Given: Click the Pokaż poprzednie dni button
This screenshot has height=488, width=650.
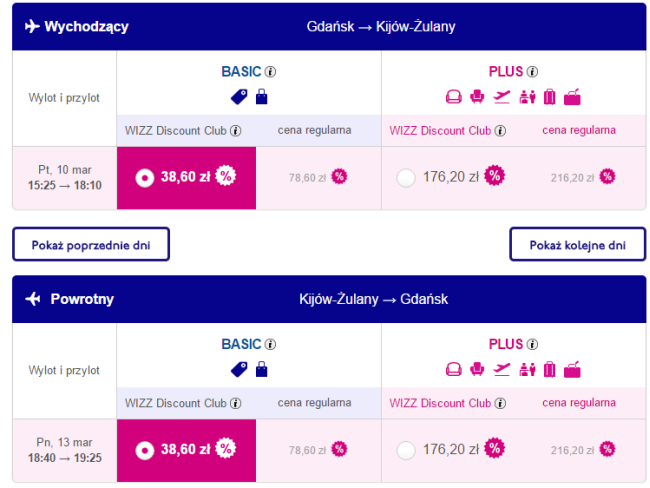Looking at the screenshot, I should (x=91, y=244).
